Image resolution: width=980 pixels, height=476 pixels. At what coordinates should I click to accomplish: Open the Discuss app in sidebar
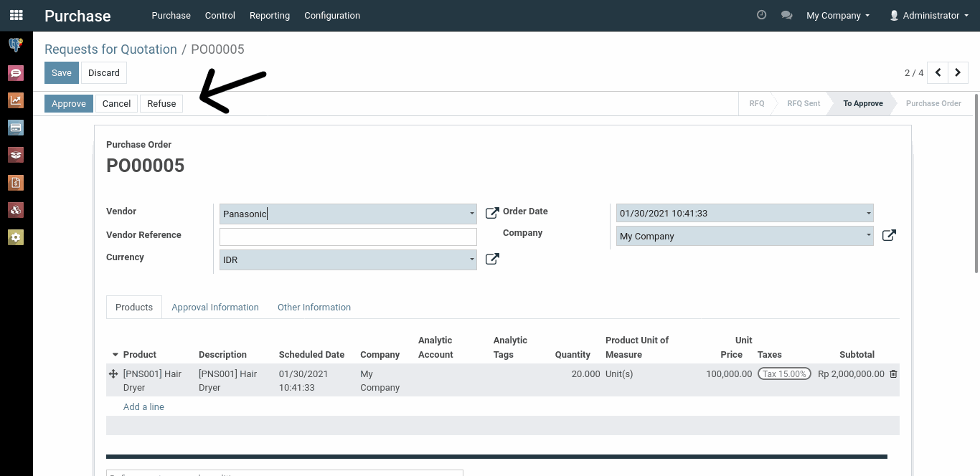16,72
